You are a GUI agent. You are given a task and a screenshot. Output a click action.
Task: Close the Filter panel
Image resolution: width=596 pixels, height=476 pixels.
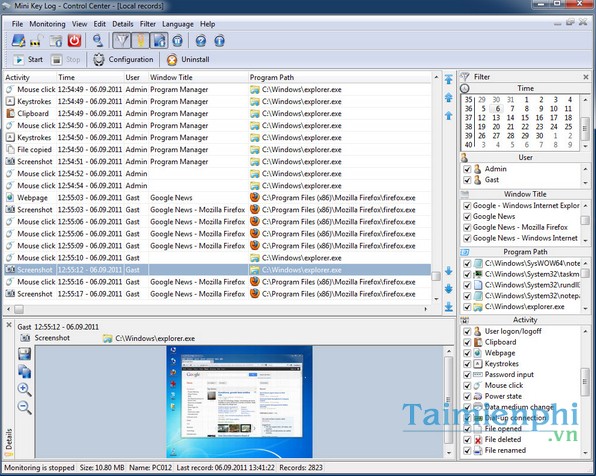(586, 77)
